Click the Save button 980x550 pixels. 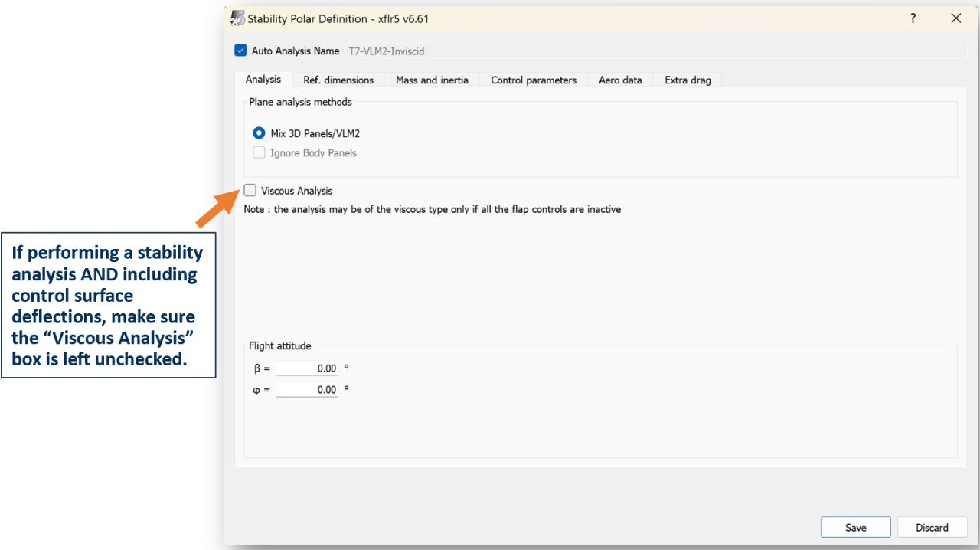[855, 527]
